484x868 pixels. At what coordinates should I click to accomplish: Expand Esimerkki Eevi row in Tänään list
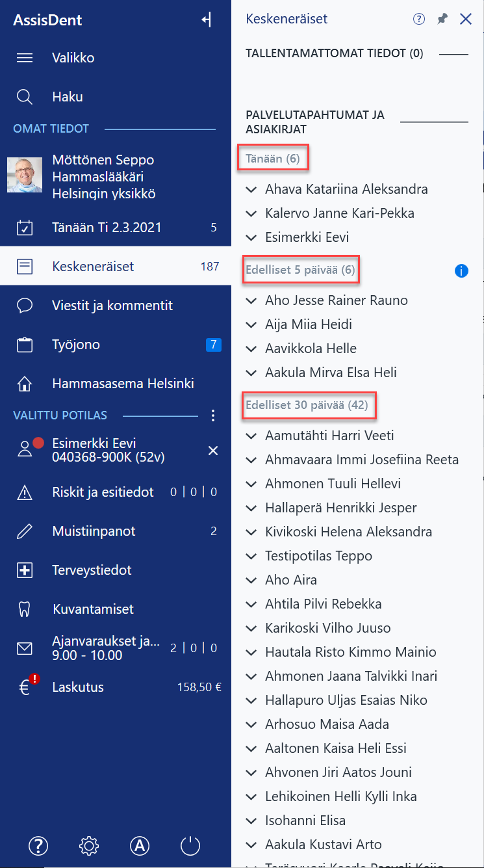tap(251, 237)
